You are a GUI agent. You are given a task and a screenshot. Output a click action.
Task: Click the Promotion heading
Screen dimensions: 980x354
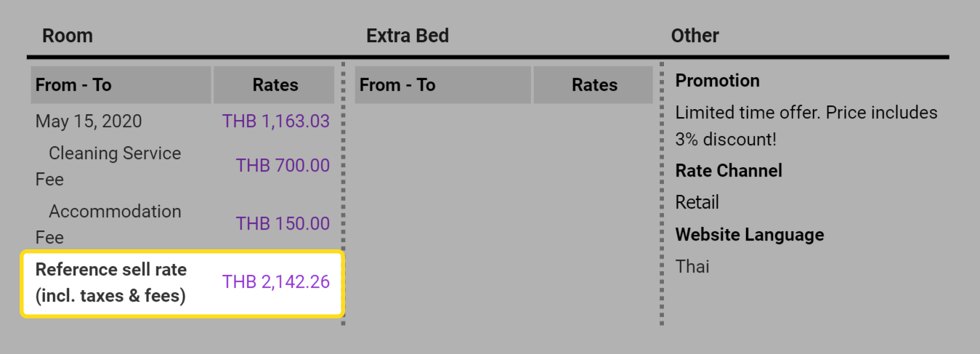click(718, 81)
